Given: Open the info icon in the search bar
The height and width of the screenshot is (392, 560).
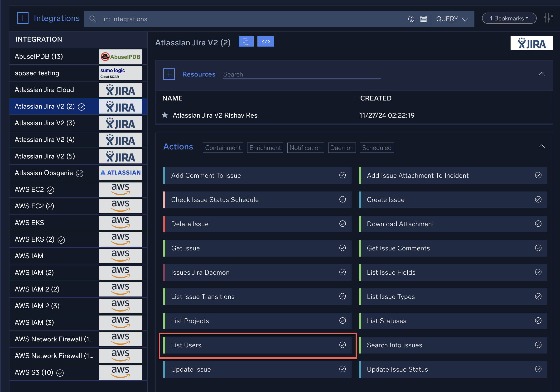Looking at the screenshot, I should point(411,19).
